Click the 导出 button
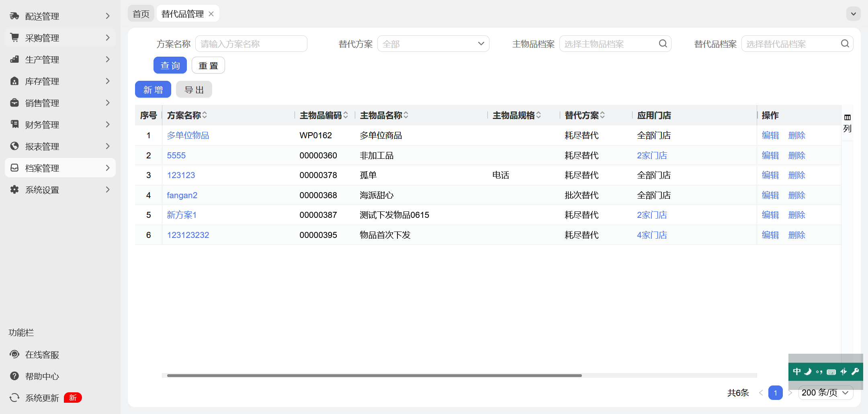Viewport: 868px width, 414px height. [194, 90]
